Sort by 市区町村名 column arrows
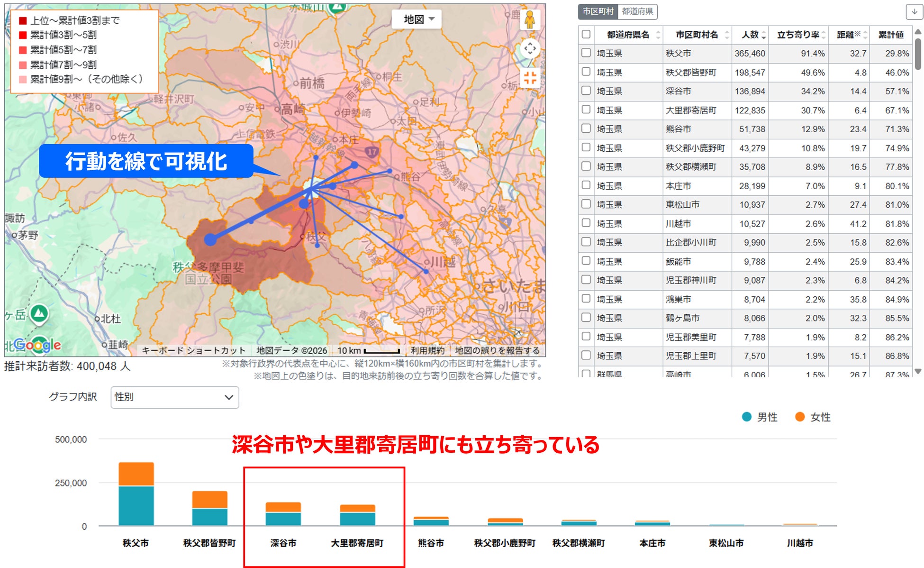The height and width of the screenshot is (568, 924). (727, 35)
